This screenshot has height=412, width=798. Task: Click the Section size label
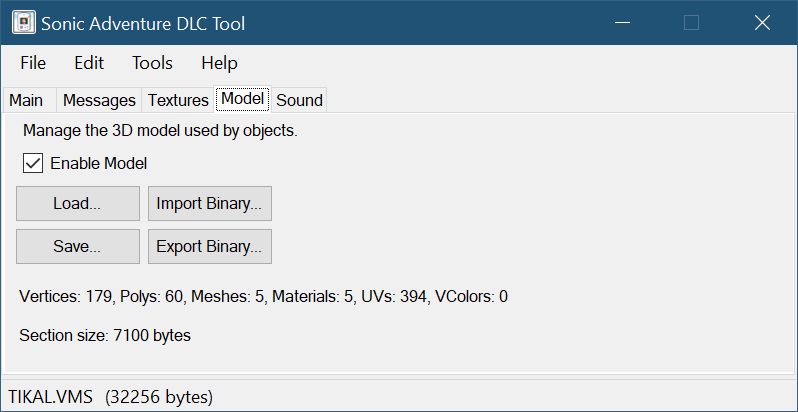[105, 335]
